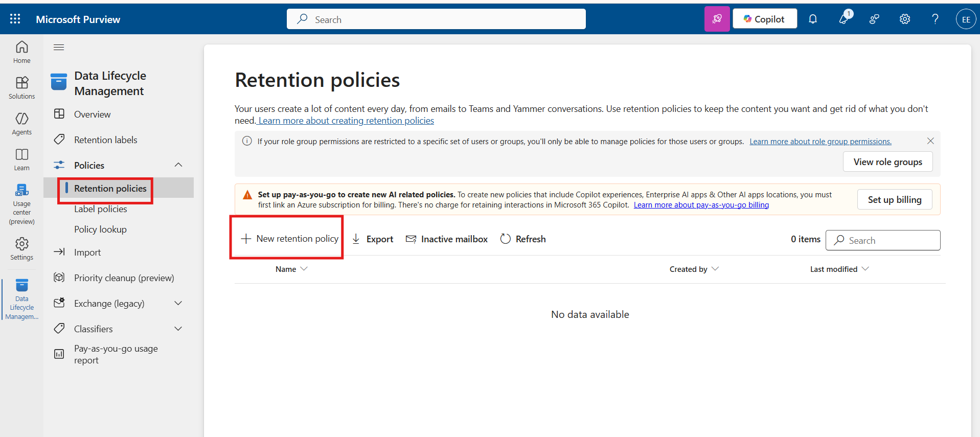
Task: Click the Export toolbar button
Action: [373, 239]
